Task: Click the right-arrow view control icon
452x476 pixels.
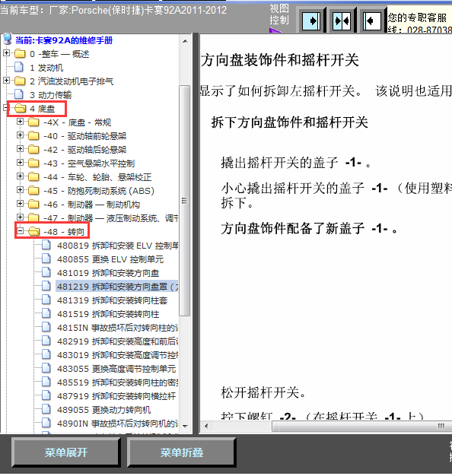Action: tap(312, 21)
